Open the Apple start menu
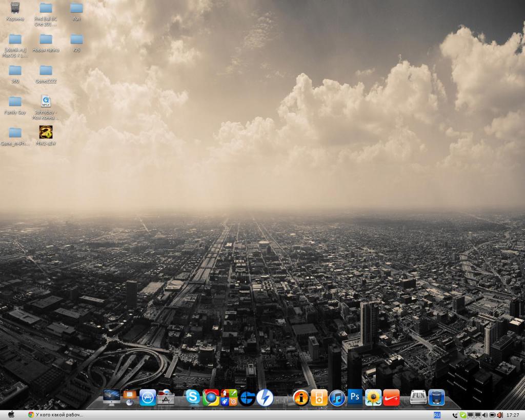The height and width of the screenshot is (420, 525). [x=11, y=414]
